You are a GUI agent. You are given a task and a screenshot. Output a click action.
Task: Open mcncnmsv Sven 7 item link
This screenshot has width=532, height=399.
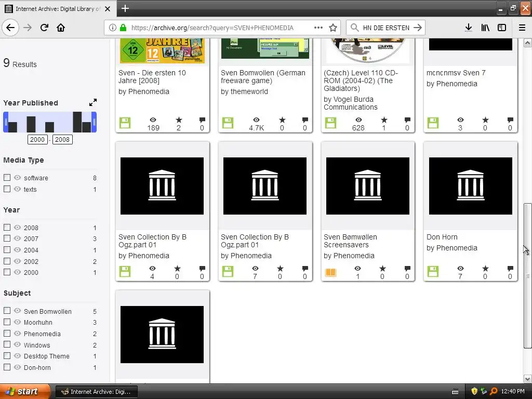(x=456, y=73)
